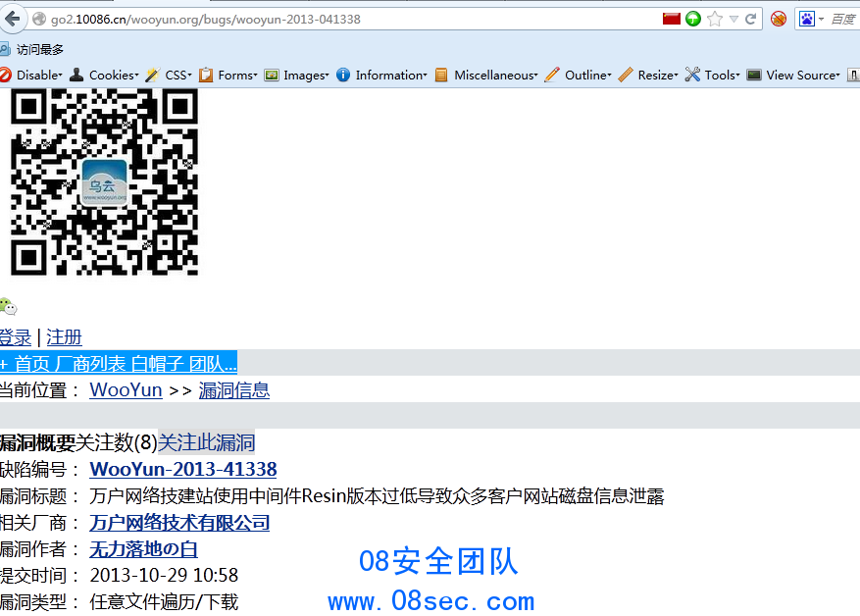Click the vulnerability title mentioning Resin
Viewport: 860px width, 616px height.
click(377, 496)
